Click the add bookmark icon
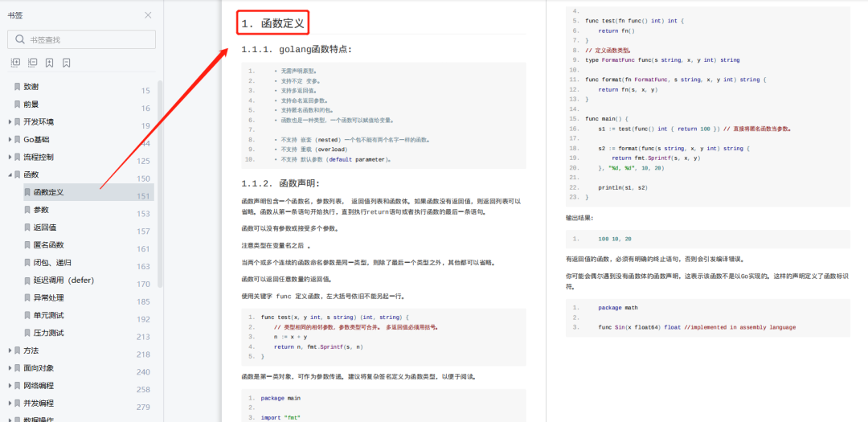 pyautogui.click(x=49, y=63)
